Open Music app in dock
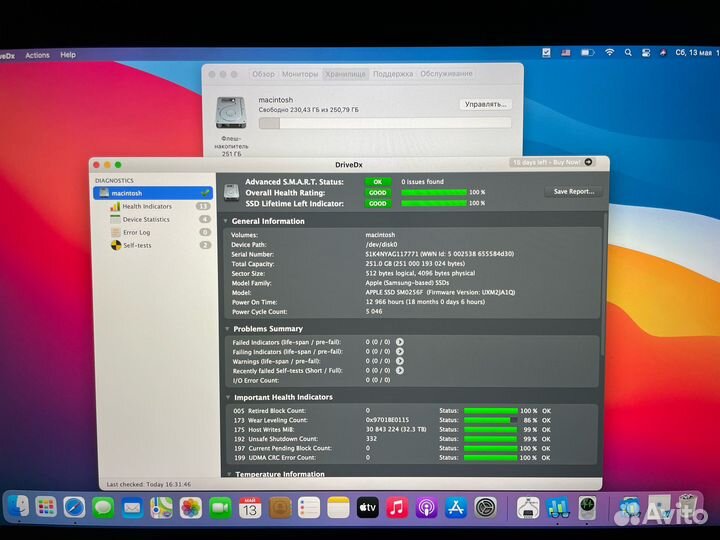This screenshot has height=540, width=720. click(397, 508)
